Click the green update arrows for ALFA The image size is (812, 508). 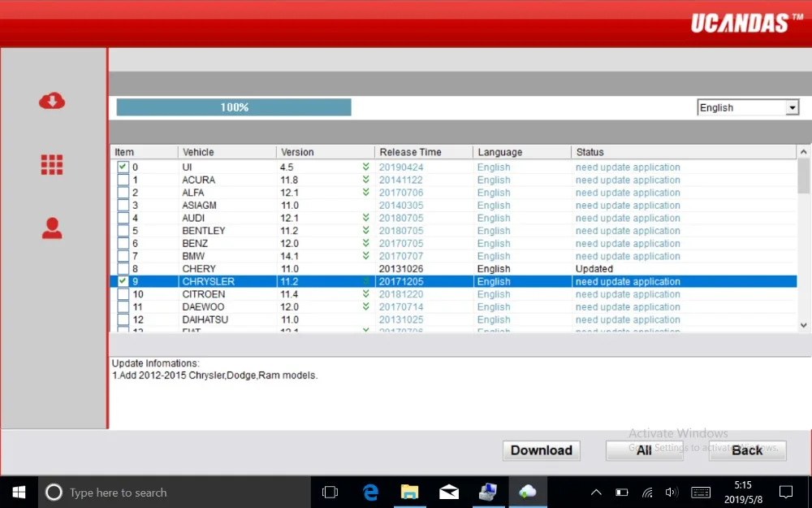[365, 192]
